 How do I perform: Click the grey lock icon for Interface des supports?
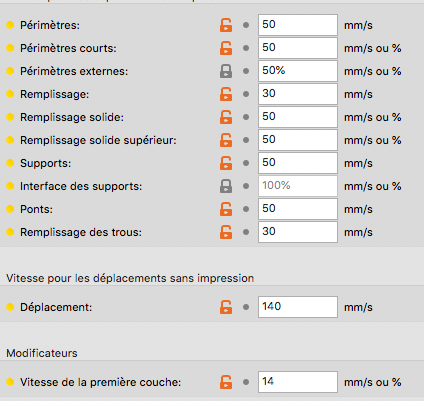pyautogui.click(x=226, y=186)
